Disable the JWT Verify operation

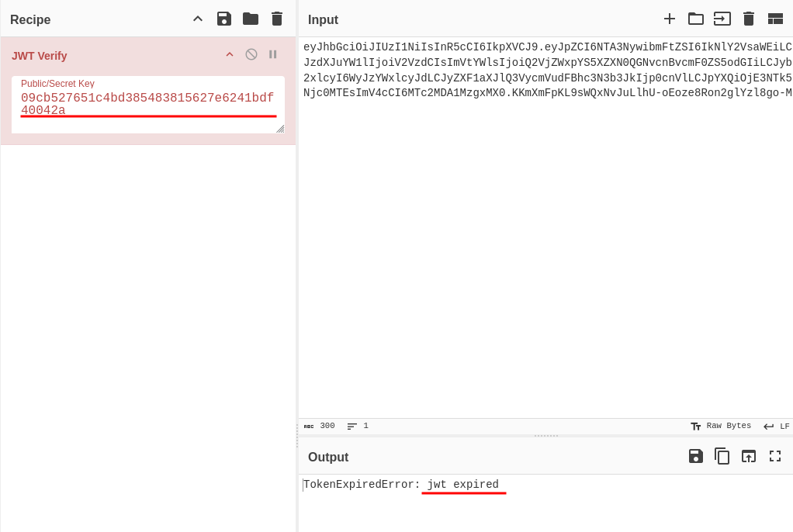point(251,54)
